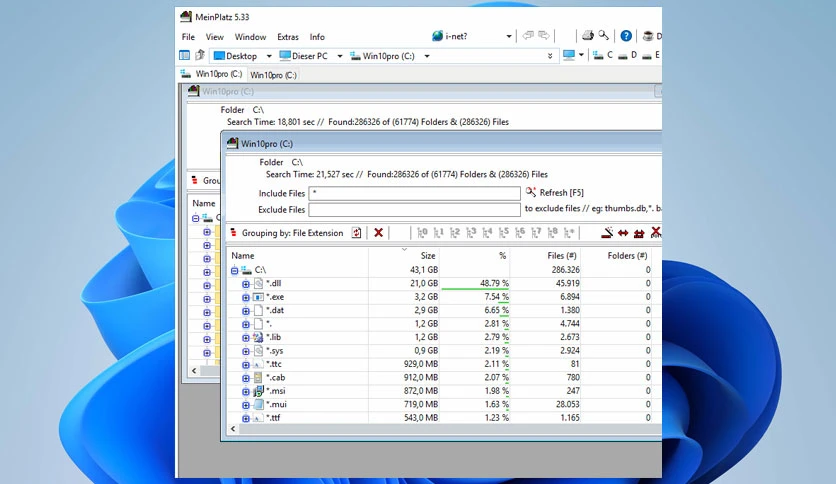Expand the *.msi extension group
836x484 pixels.
pos(246,392)
